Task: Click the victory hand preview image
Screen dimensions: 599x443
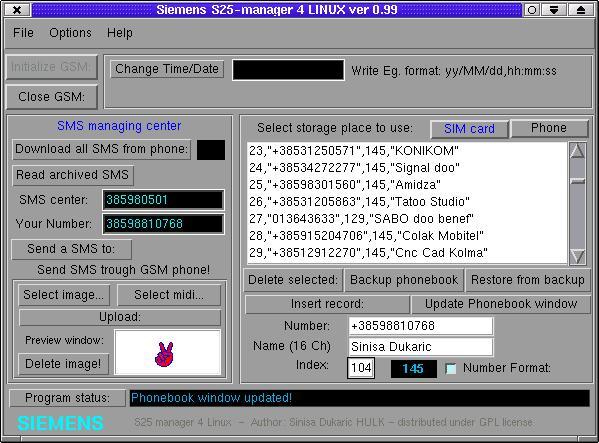Action: 164,354
